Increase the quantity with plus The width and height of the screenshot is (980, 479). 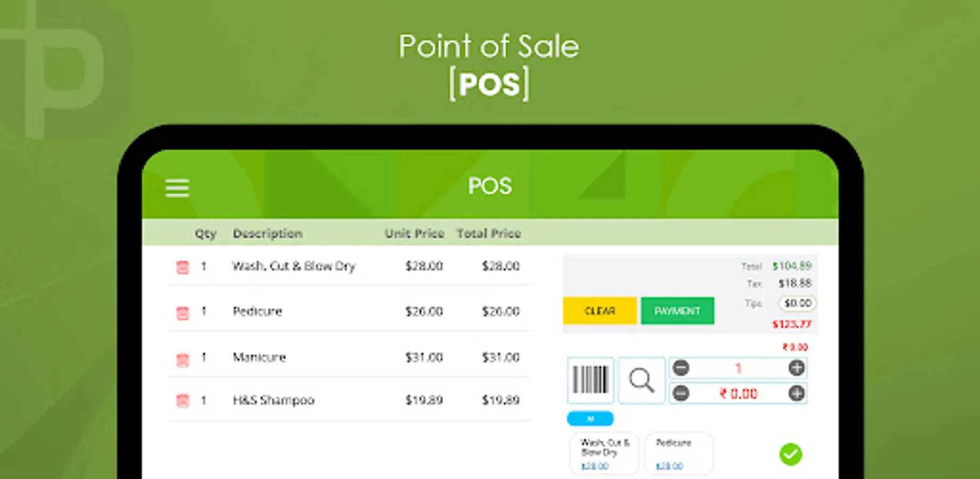click(796, 368)
